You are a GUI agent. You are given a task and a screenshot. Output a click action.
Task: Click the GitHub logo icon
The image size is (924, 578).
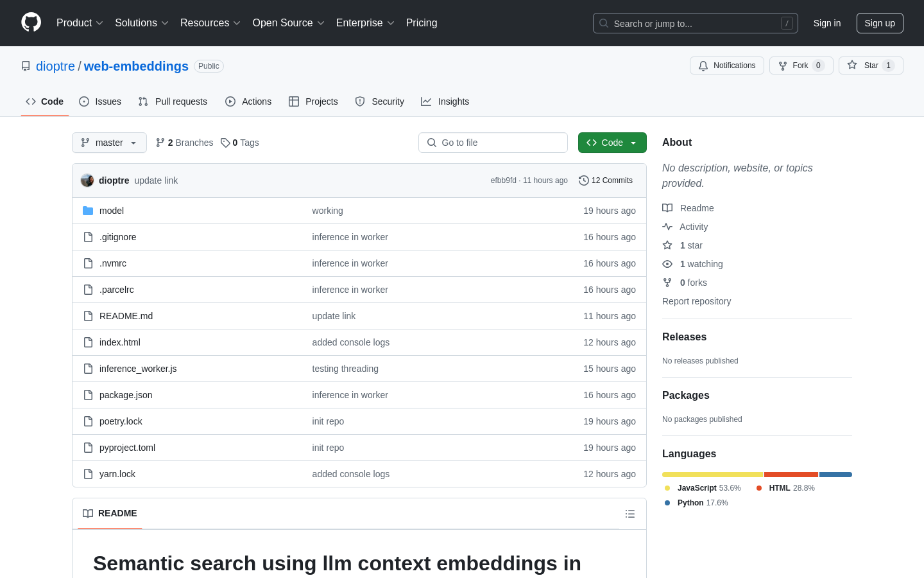[x=31, y=22]
